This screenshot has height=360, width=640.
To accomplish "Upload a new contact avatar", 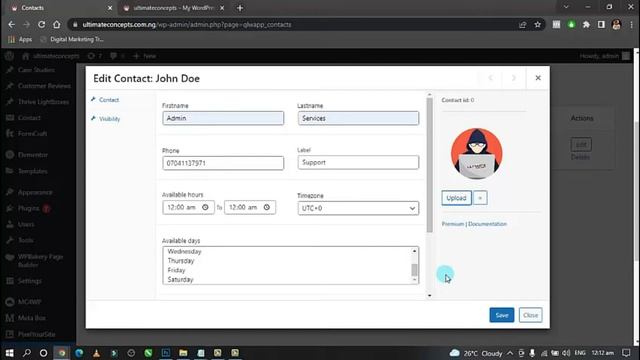I will (x=456, y=198).
